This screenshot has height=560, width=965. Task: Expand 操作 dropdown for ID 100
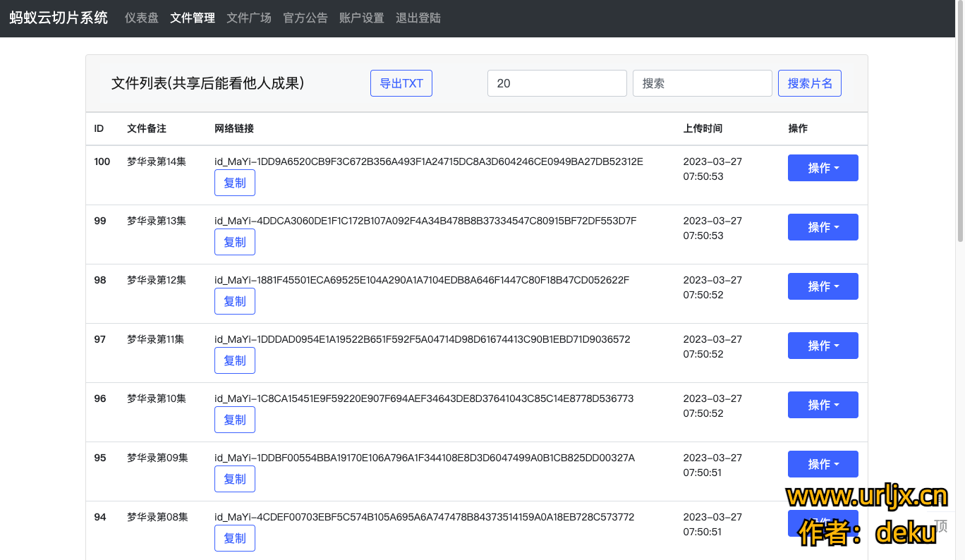click(823, 168)
